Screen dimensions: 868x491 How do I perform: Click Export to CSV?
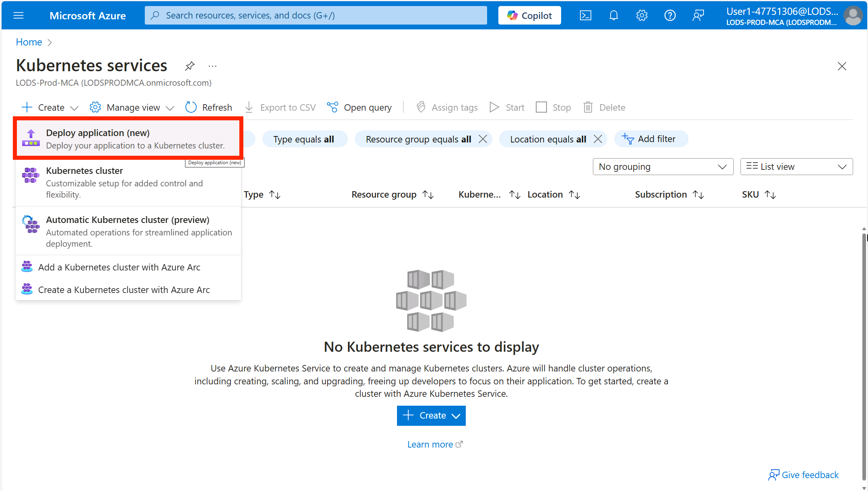(280, 107)
